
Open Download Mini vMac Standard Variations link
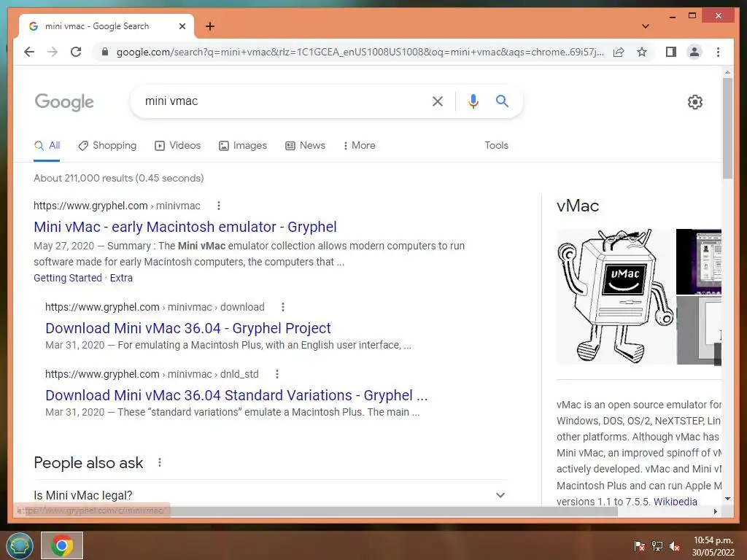tap(236, 395)
